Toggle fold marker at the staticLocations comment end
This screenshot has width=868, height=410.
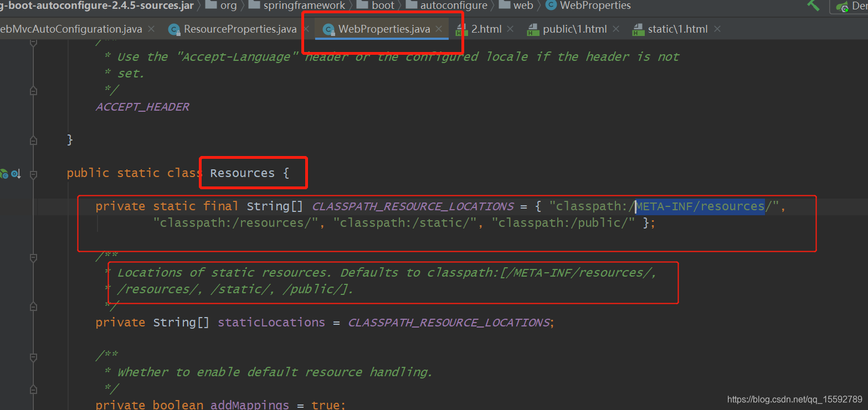pos(33,306)
